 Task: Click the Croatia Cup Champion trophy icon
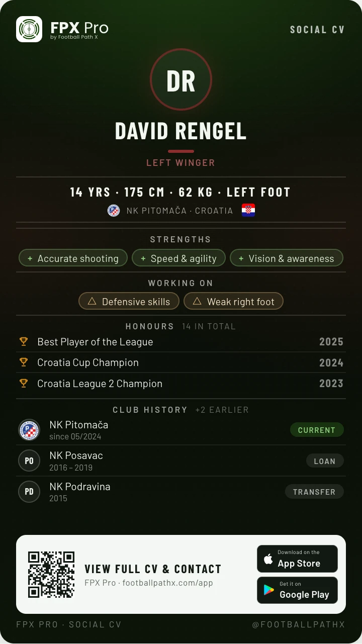click(x=24, y=362)
